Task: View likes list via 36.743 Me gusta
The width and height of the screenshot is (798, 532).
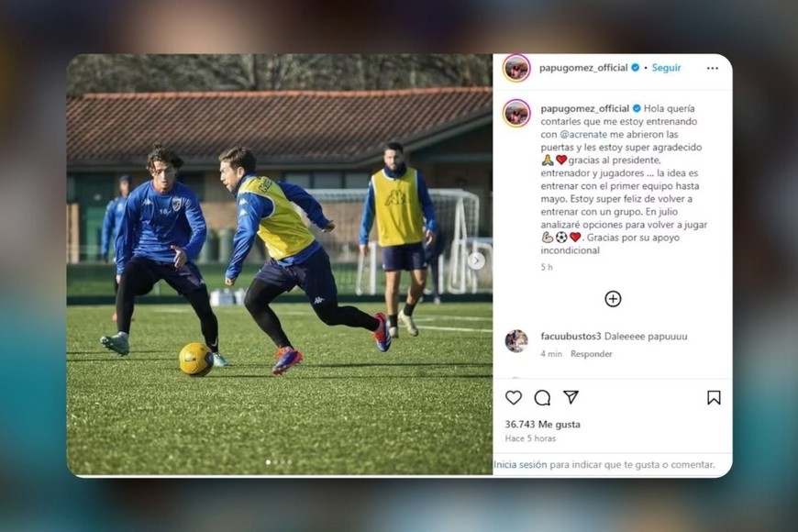Action: click(x=542, y=424)
